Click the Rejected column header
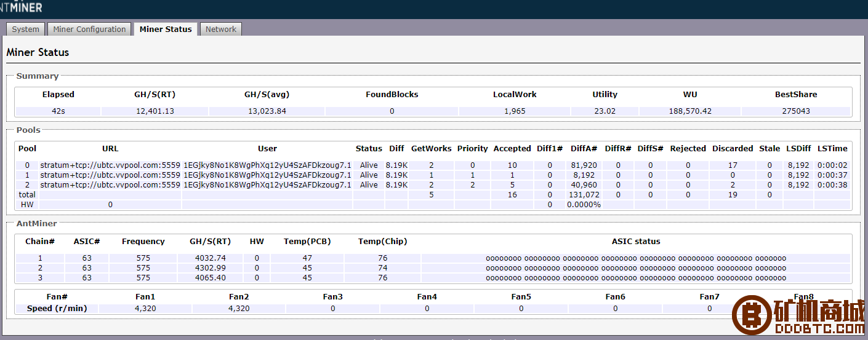The width and height of the screenshot is (868, 340). tap(688, 149)
